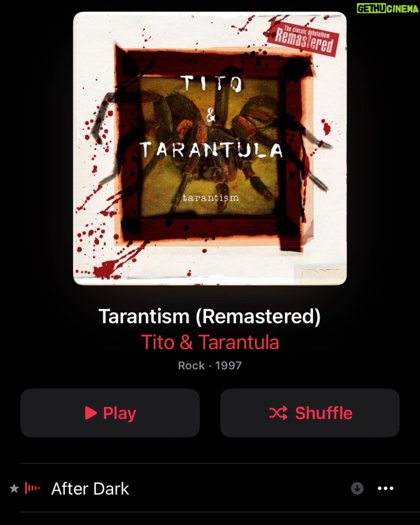Click the TARANTULA lettering on the cover

pos(212,150)
